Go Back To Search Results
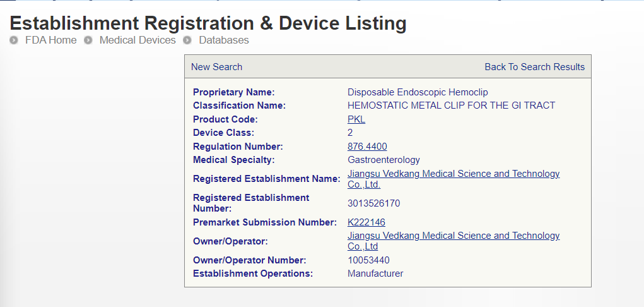 coord(534,67)
